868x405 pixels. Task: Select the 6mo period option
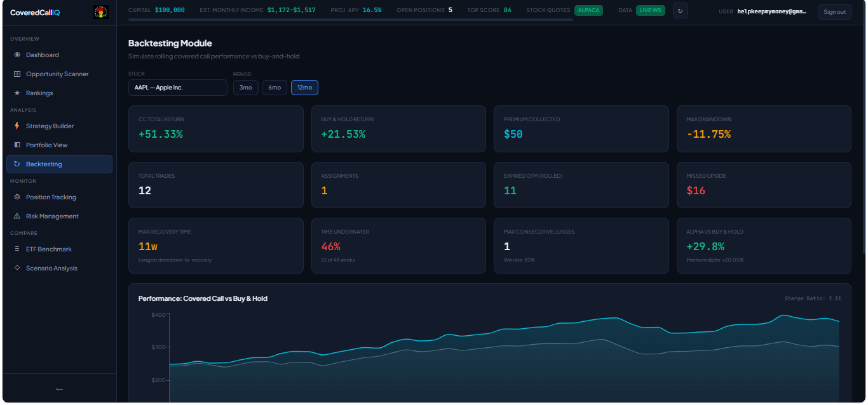(275, 88)
